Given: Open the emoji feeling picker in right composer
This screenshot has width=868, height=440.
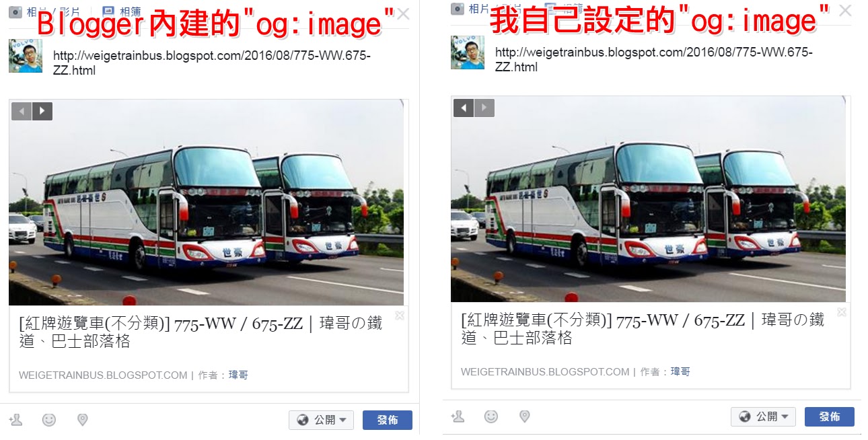Looking at the screenshot, I should 491,416.
